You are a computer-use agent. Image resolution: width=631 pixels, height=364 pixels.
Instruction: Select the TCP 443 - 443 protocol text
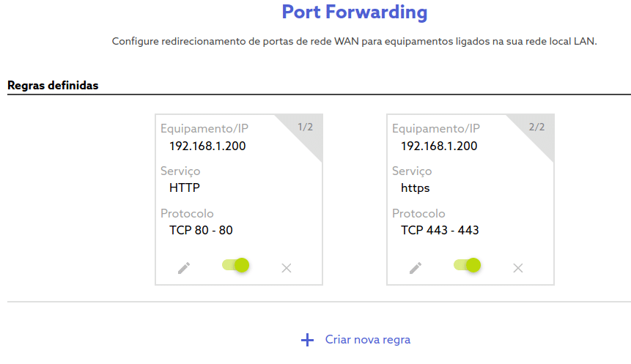(x=440, y=230)
